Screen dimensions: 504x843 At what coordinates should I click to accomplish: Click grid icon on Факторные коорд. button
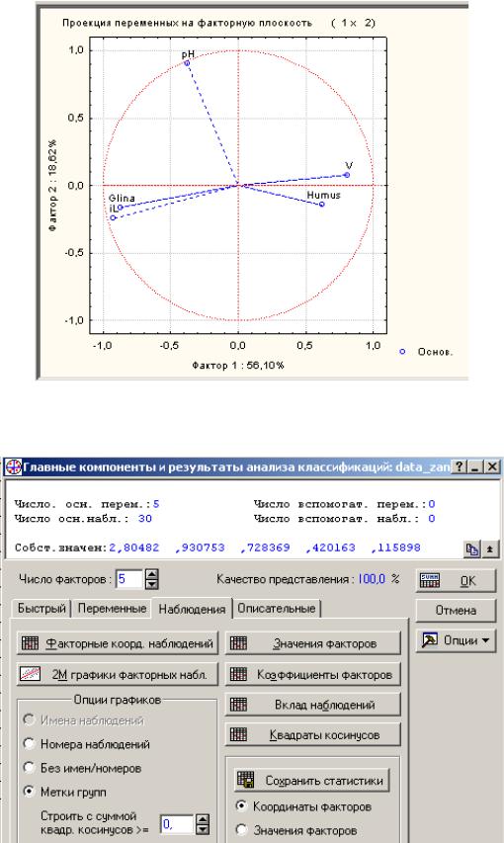30,643
